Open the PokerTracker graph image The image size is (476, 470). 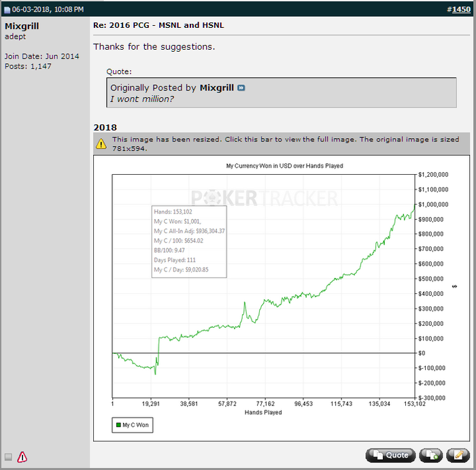282,298
